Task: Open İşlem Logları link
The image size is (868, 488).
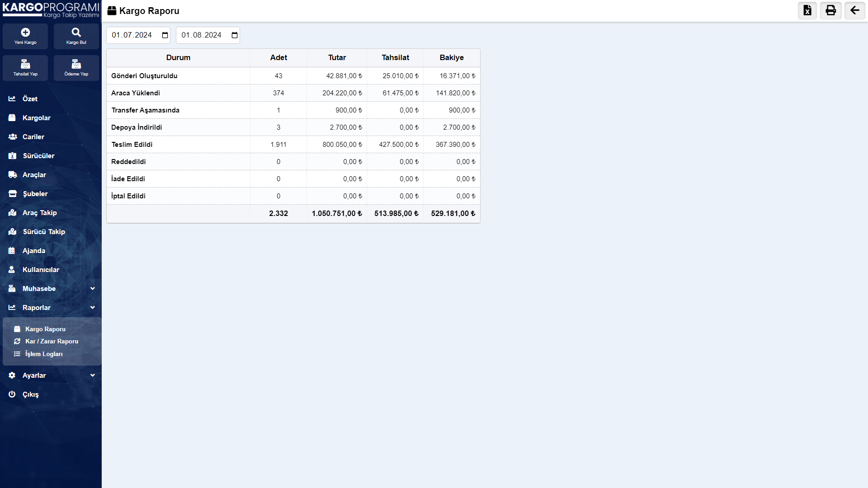Action: pos(44,354)
